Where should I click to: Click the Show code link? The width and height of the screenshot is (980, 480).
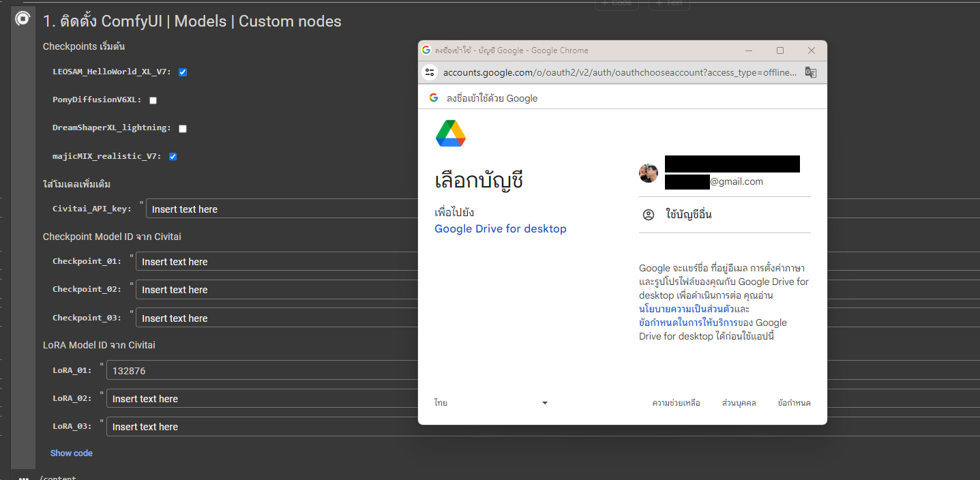point(72,453)
